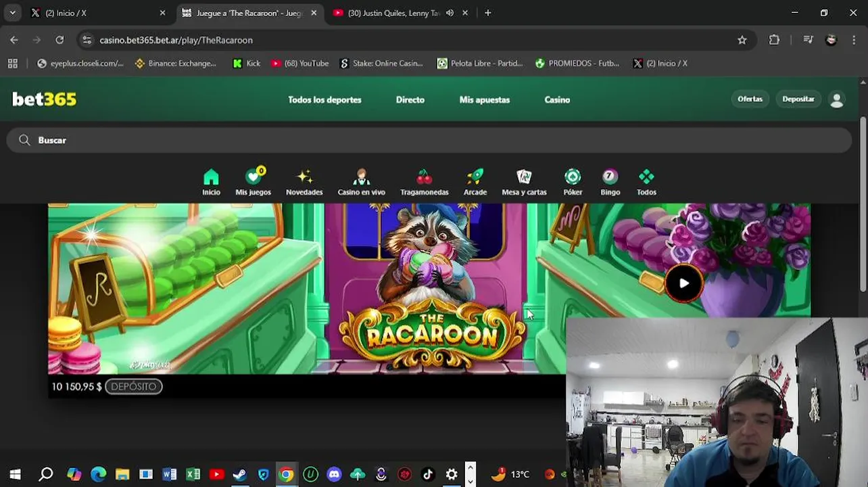
Task: Open Excel from the taskbar
Action: point(193,474)
